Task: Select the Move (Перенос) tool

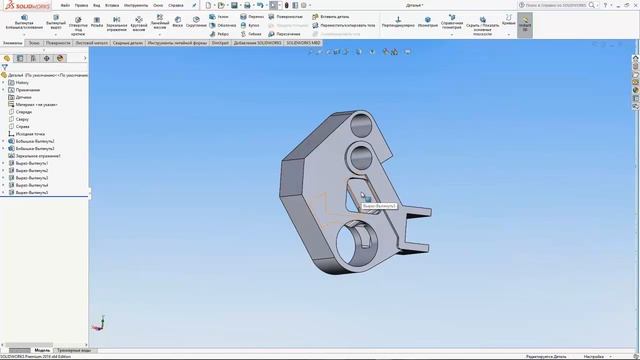Action: (x=252, y=17)
